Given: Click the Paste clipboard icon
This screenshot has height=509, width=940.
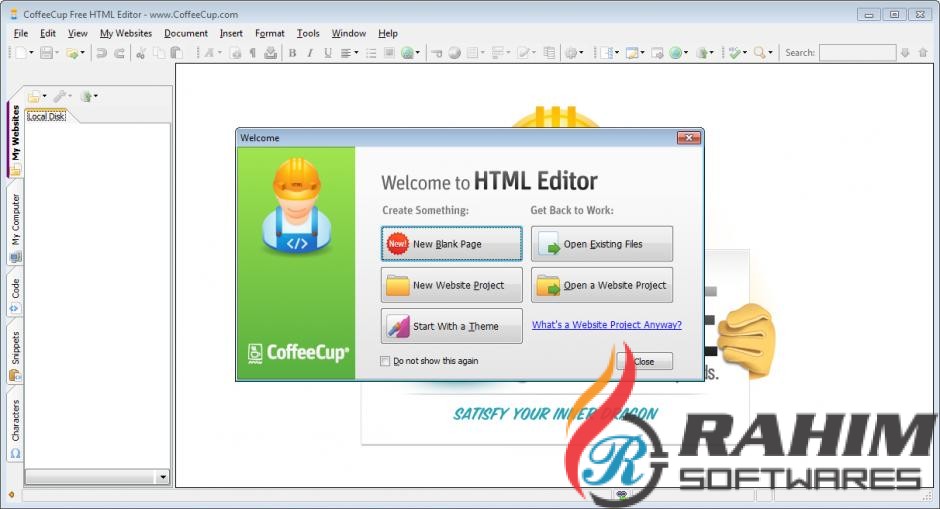Looking at the screenshot, I should point(177,53).
